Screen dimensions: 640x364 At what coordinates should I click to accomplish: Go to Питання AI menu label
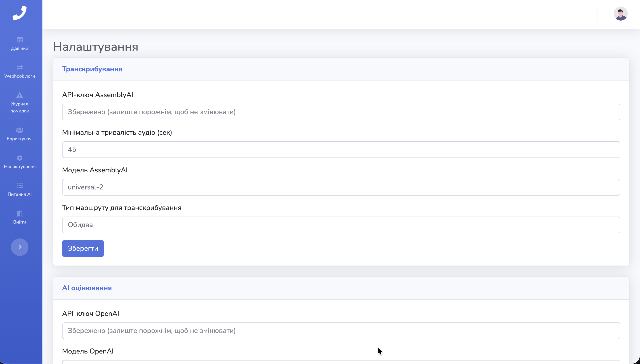19,194
